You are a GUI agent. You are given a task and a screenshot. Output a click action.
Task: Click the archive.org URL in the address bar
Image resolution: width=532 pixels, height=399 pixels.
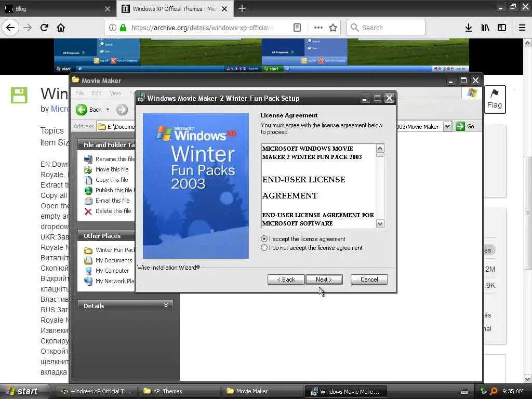pyautogui.click(x=202, y=28)
